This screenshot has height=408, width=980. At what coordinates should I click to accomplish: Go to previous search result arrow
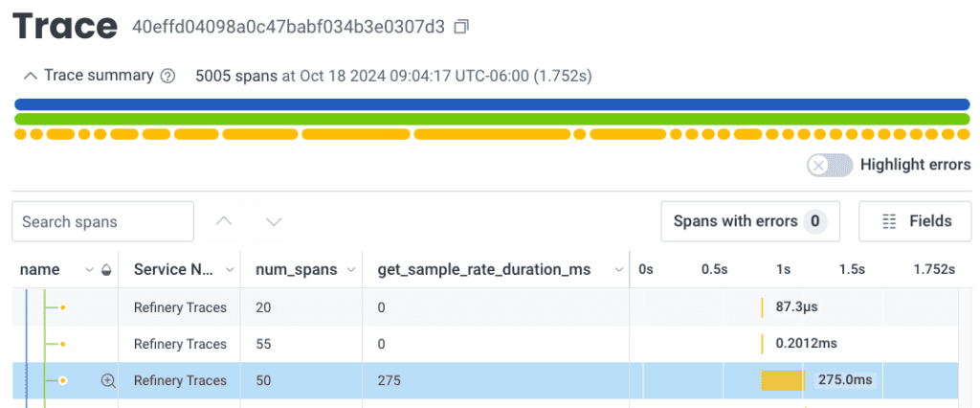(x=224, y=221)
